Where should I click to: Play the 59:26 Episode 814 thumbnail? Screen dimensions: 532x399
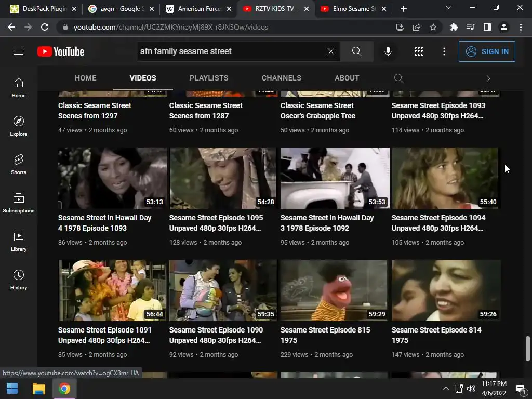pyautogui.click(x=446, y=290)
